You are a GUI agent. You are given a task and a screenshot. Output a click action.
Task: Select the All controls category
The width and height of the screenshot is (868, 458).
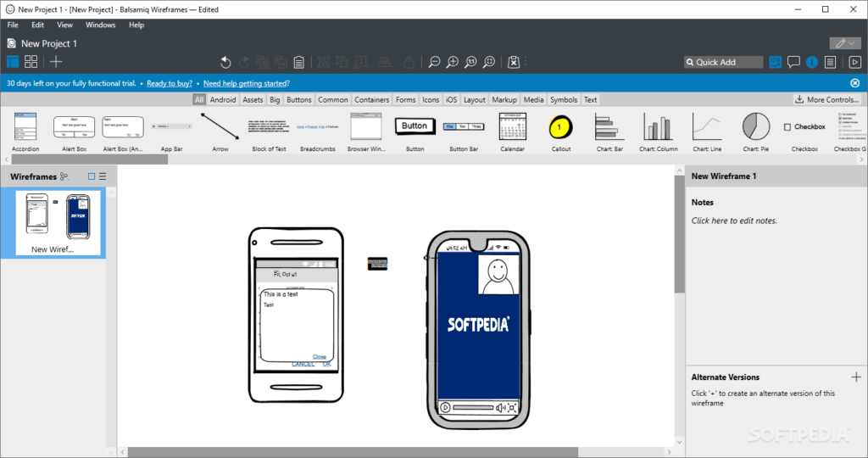(199, 100)
